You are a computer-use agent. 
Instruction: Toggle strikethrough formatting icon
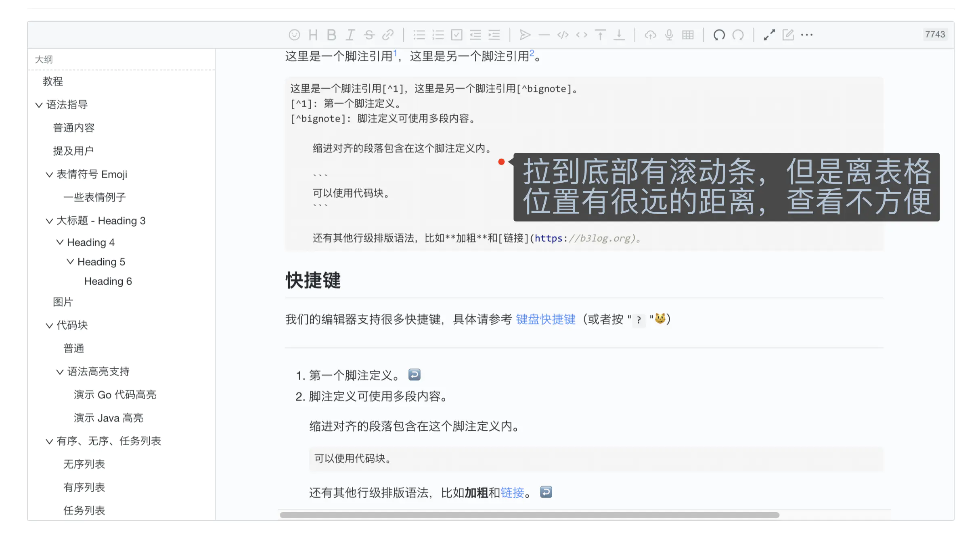369,35
